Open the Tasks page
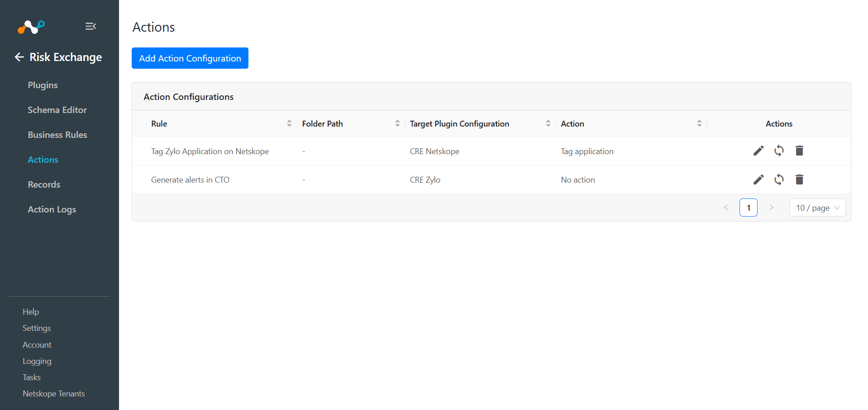This screenshot has height=410, width=868. click(32, 377)
